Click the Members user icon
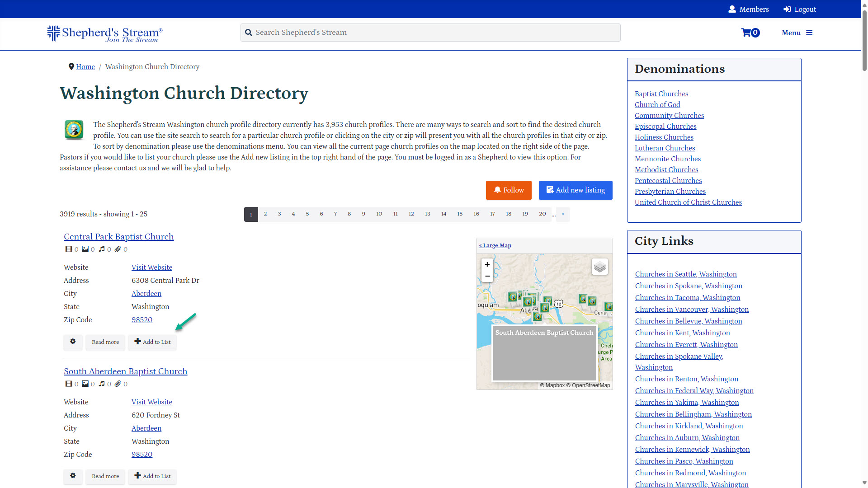This screenshot has height=488, width=868. point(732,9)
